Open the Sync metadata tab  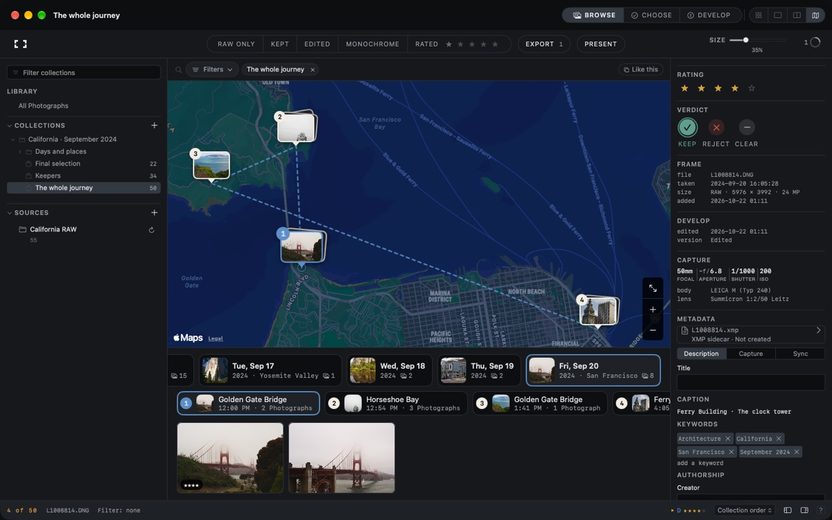pyautogui.click(x=800, y=354)
